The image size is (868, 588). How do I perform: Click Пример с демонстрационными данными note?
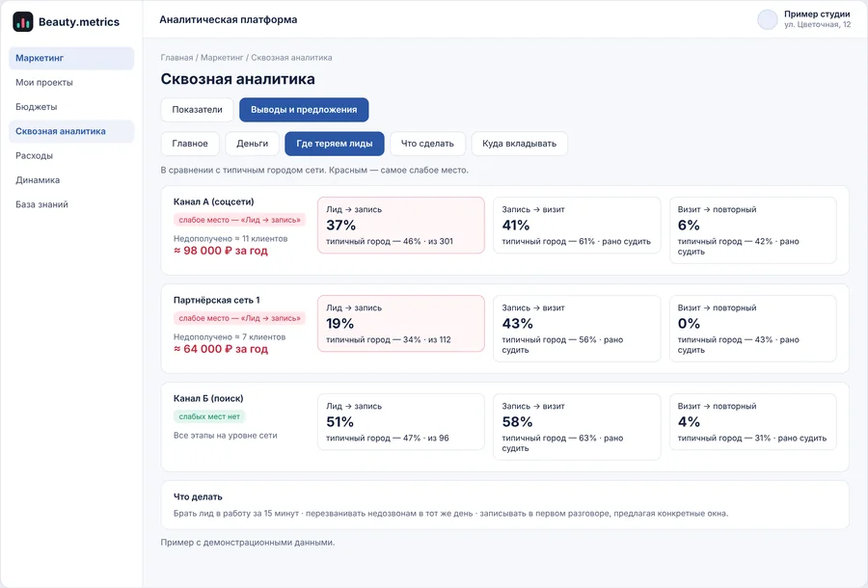click(x=248, y=543)
